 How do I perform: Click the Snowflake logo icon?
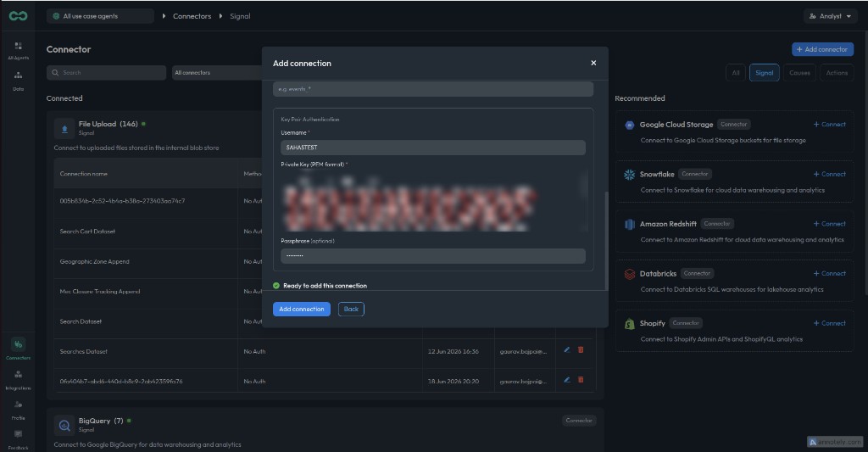tap(630, 175)
